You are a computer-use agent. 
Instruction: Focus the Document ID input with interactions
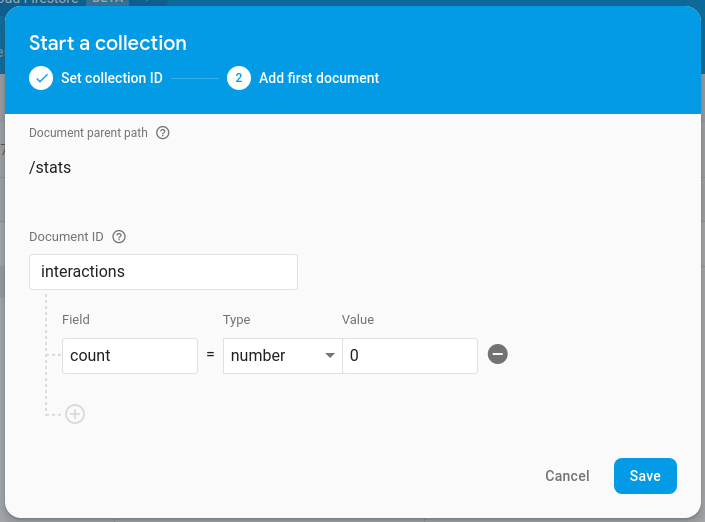pyautogui.click(x=163, y=272)
